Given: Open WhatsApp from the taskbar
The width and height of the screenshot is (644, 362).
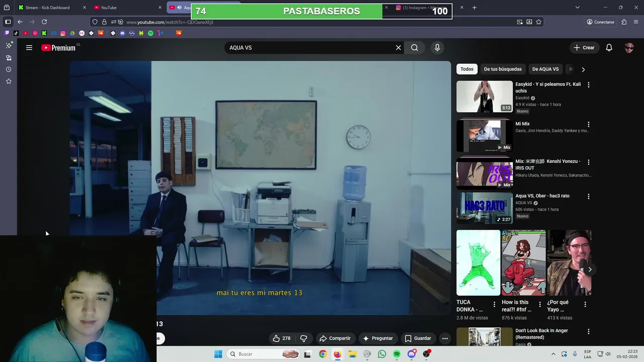Looking at the screenshot, I should coord(382,354).
